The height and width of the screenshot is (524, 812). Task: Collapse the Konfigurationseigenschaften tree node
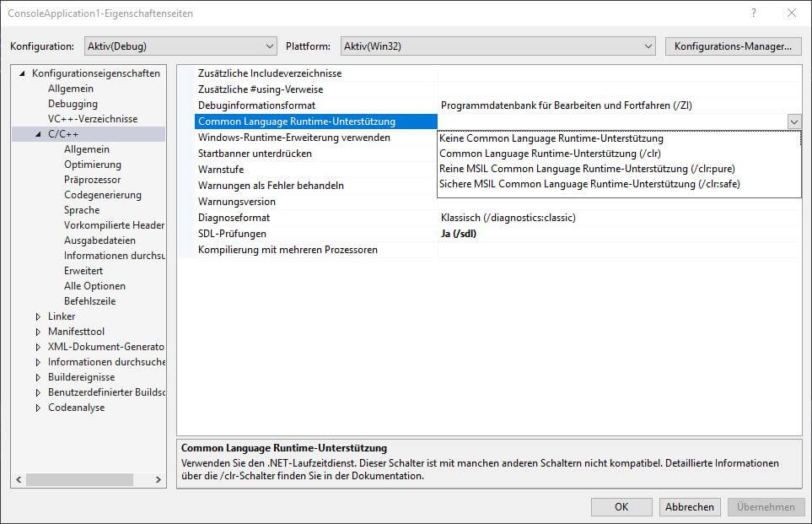point(23,73)
